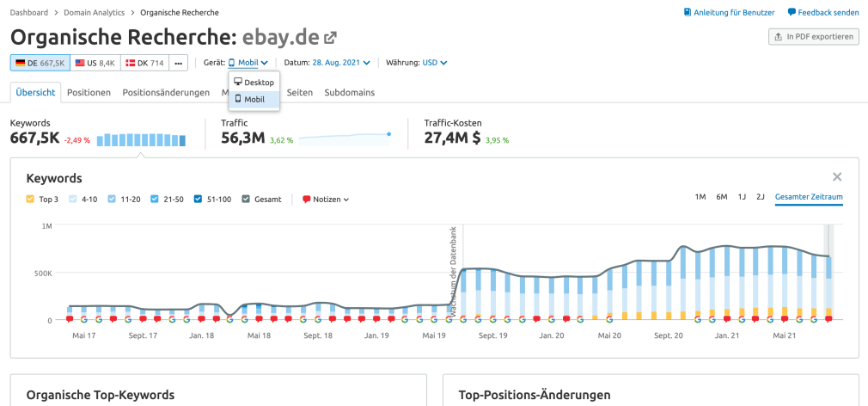Go to Domain Analytics breadcrumb
Image resolution: width=868 pixels, height=406 pixels.
click(x=95, y=12)
